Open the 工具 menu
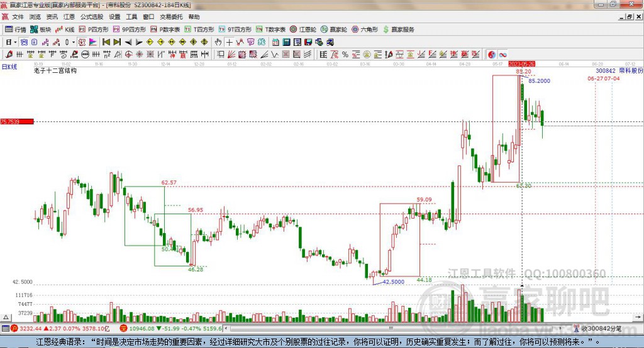The height and width of the screenshot is (348, 644). tap(131, 17)
